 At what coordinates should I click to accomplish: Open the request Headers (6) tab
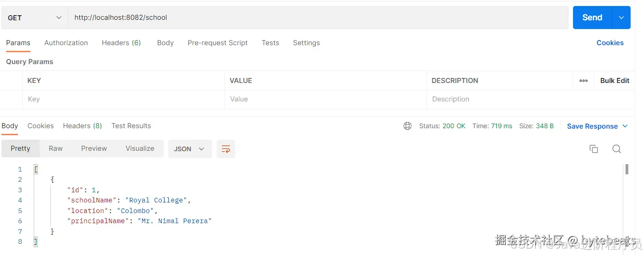121,43
